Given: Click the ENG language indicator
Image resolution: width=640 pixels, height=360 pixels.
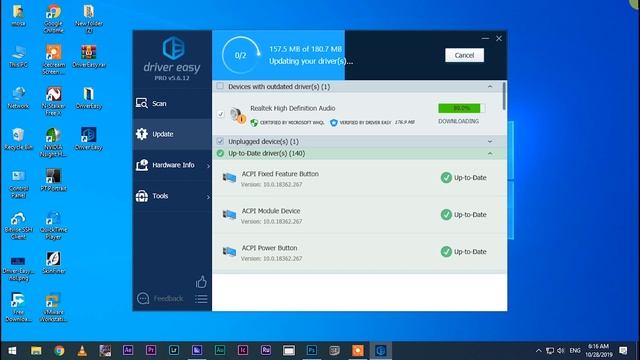Looking at the screenshot, I should [575, 351].
